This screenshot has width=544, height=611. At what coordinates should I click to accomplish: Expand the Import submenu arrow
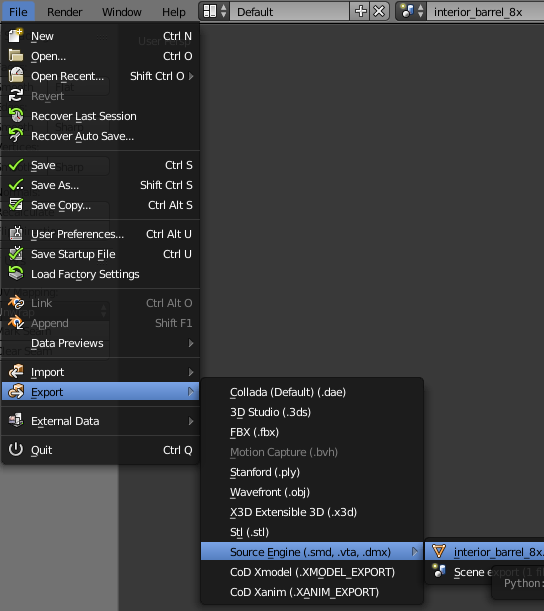tap(191, 372)
